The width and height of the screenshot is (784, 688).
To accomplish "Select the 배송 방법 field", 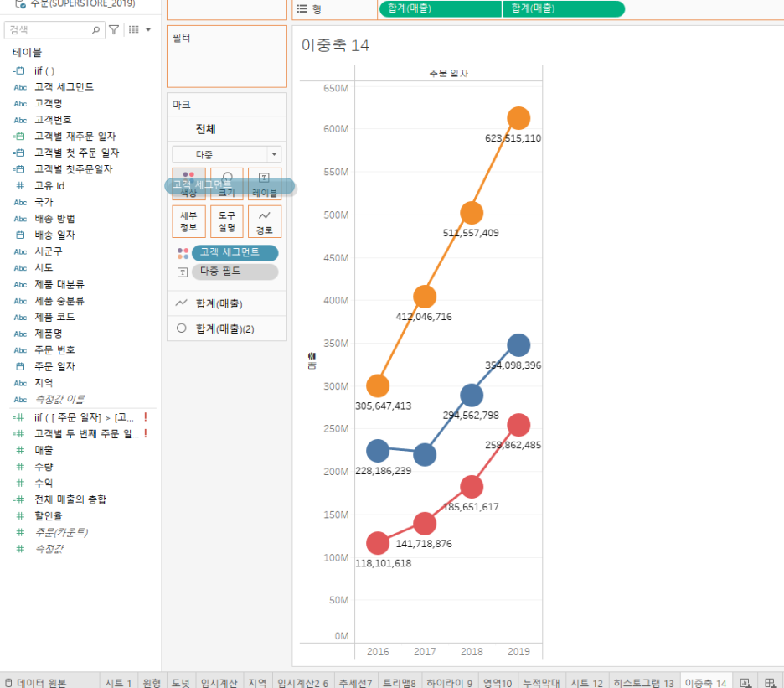I will pos(54,219).
